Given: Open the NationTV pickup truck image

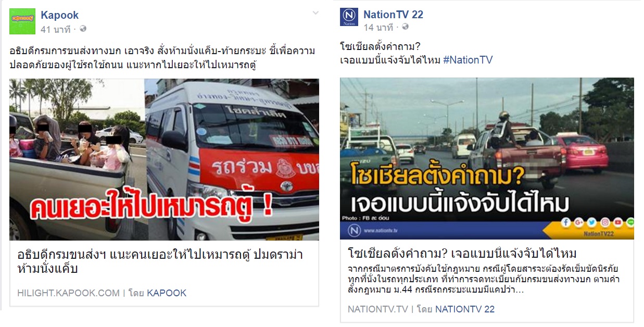Looking at the screenshot, I should point(487,159).
